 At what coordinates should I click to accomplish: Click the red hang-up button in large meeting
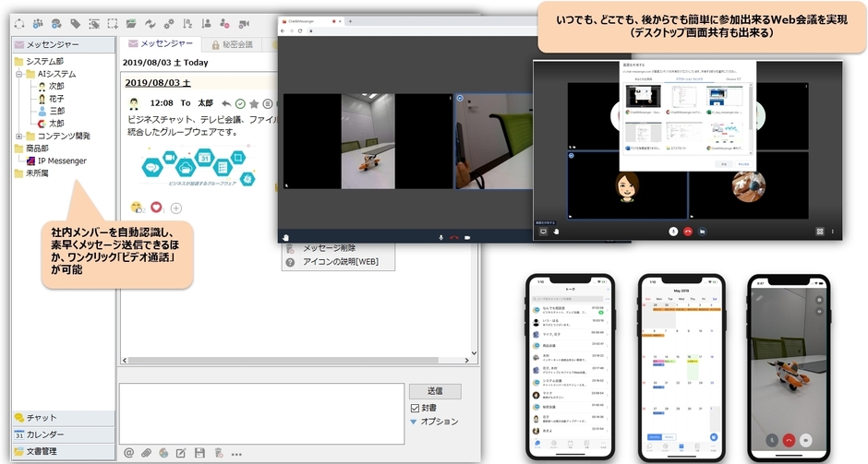(687, 231)
